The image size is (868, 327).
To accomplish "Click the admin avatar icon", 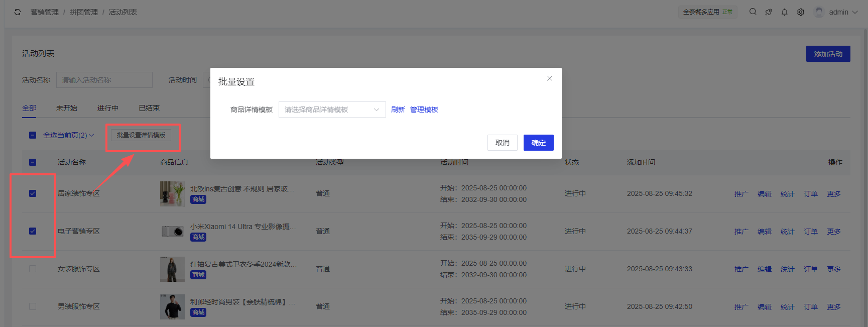I will pyautogui.click(x=819, y=12).
